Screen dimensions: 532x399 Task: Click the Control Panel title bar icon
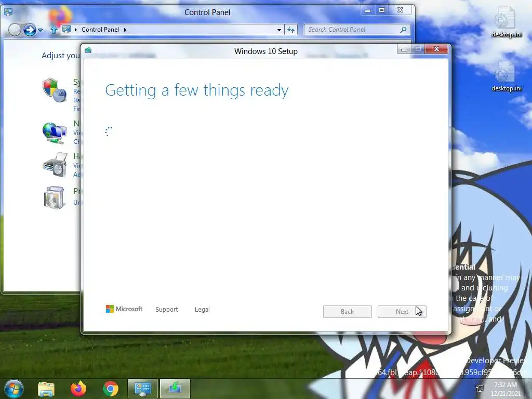coord(8,12)
